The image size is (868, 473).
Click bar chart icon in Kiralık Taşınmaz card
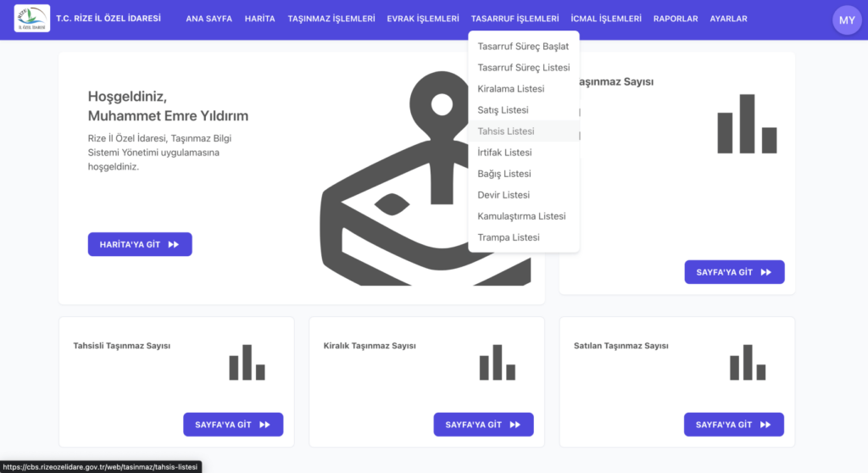(x=497, y=362)
